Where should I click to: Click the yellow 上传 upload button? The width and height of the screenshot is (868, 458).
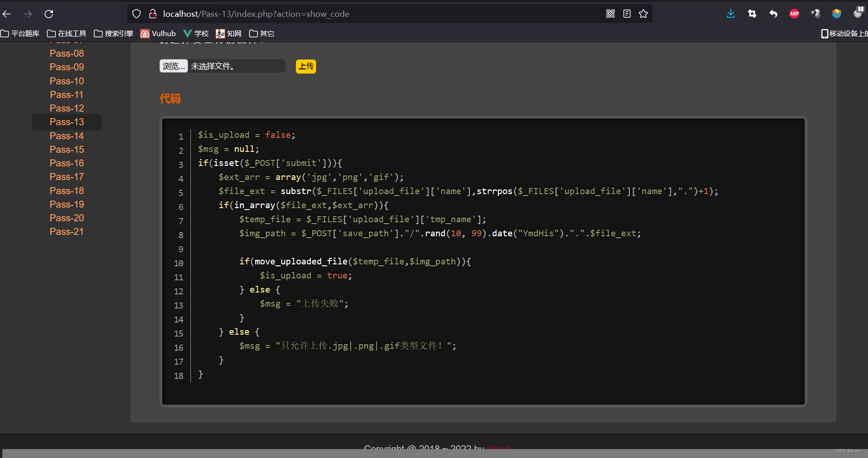(x=306, y=67)
